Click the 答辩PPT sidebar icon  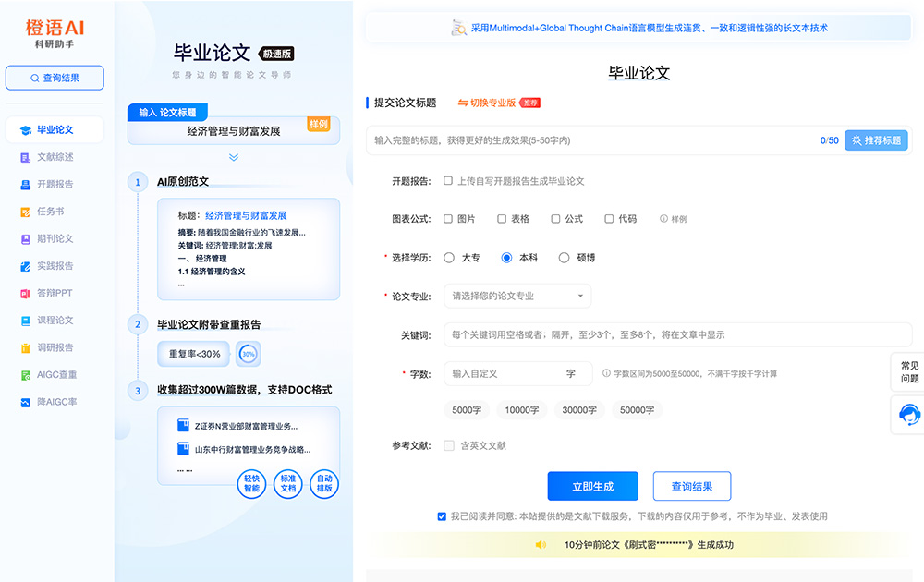click(25, 294)
